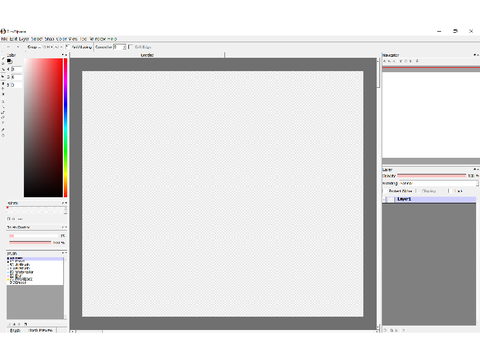480x360 pixels.
Task: Close the Palette panel
Action: [x=66, y=203]
